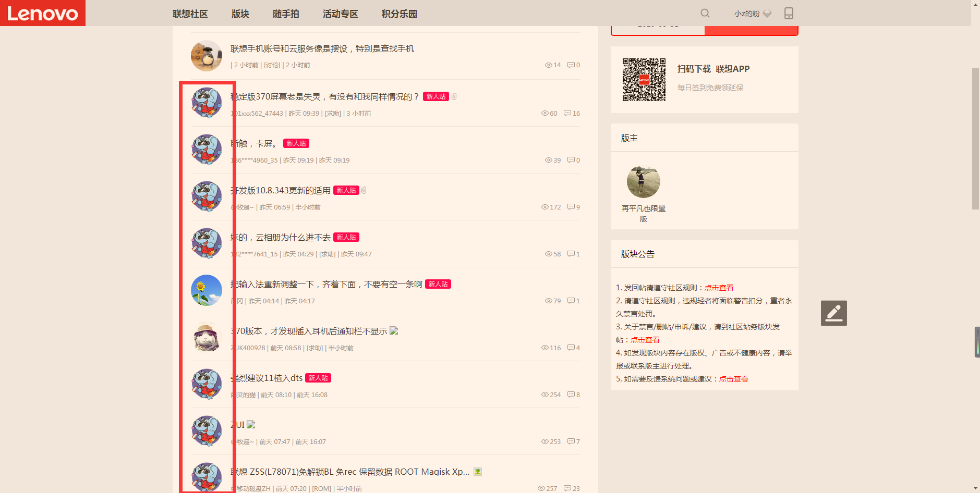This screenshot has height=493, width=980.
Task: Click the diamond badge next to 小z的粉
Action: click(x=767, y=14)
